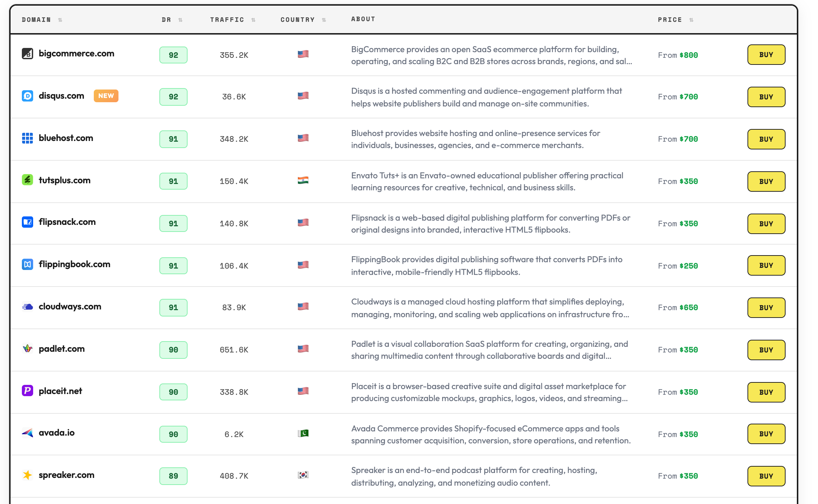The height and width of the screenshot is (504, 818).
Task: Sort by Price using sort arrows
Action: 691,20
